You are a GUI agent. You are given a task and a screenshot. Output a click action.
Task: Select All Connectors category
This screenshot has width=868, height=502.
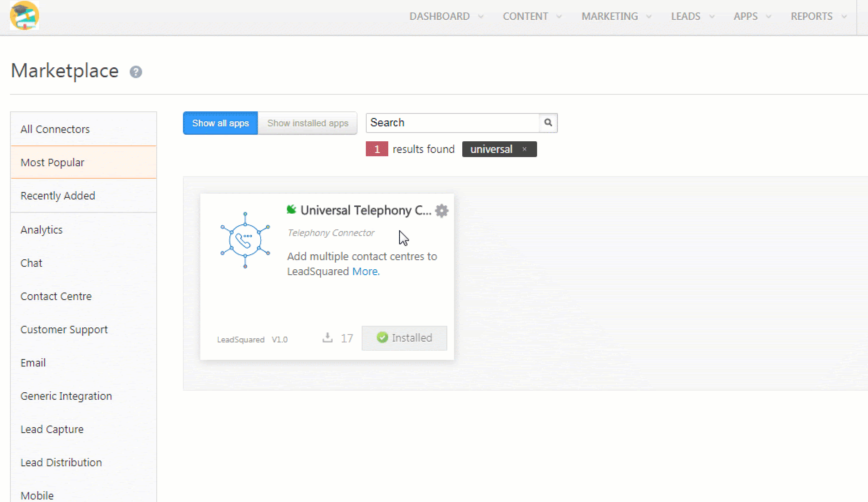coord(84,129)
